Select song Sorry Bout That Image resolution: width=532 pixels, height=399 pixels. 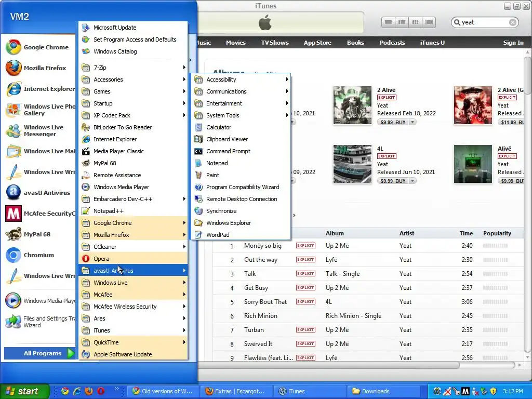click(x=368, y=302)
